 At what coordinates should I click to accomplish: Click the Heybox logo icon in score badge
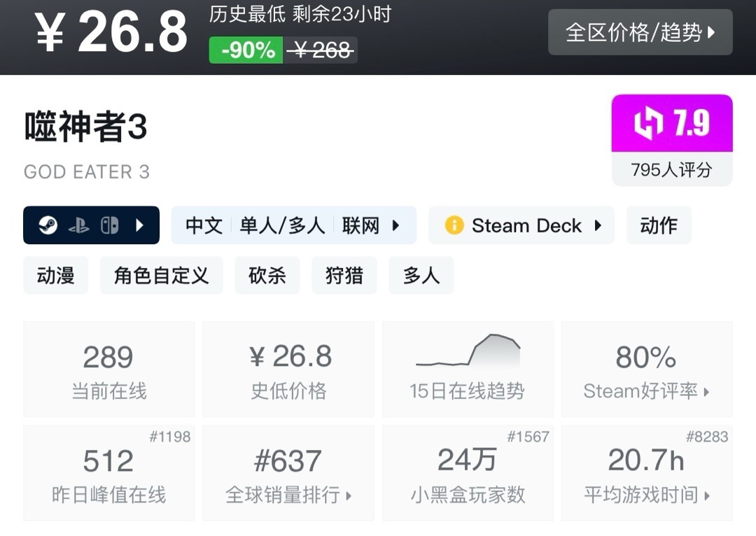point(648,123)
